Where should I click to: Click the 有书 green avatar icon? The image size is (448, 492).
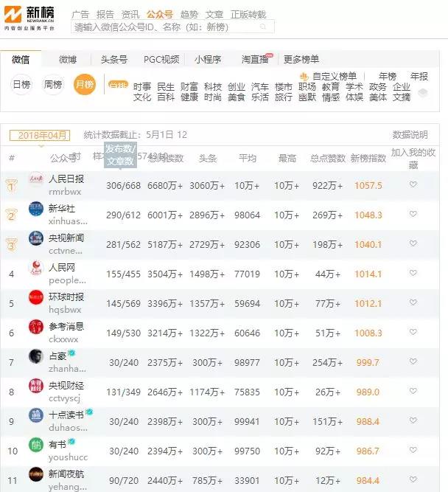[x=36, y=445]
